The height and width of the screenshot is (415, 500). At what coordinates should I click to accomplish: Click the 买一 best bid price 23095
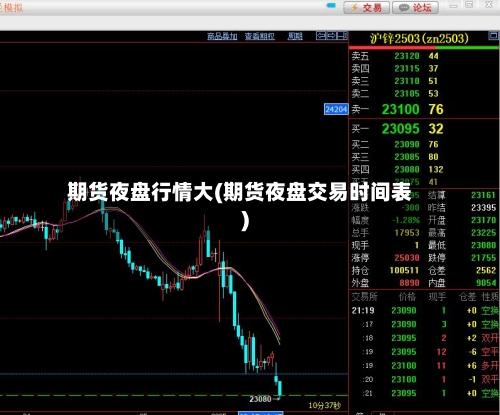(400, 129)
